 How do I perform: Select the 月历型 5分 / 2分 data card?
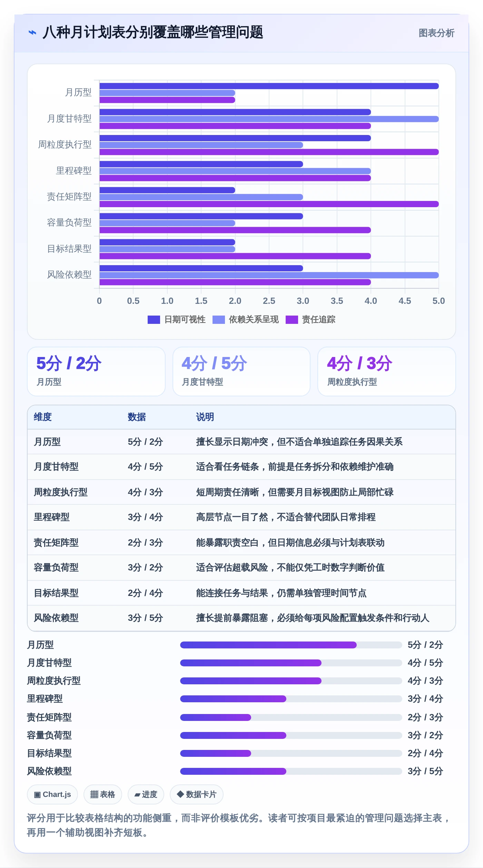(96, 372)
